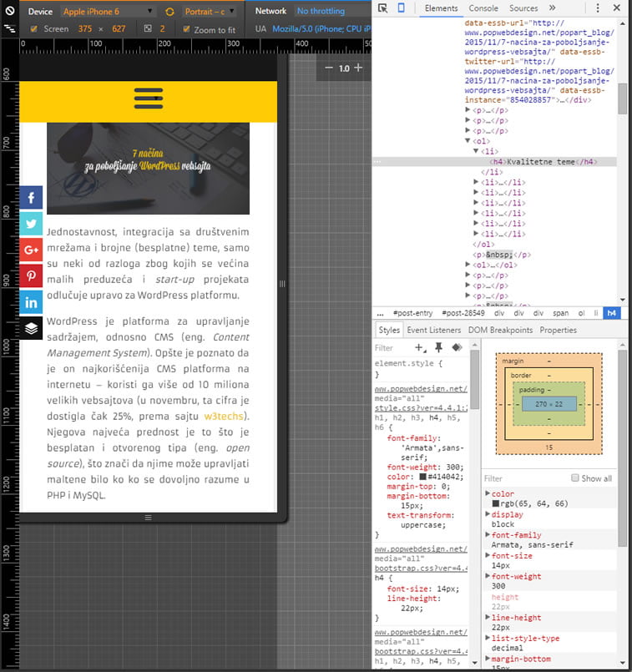The width and height of the screenshot is (632, 672).
Task: Click the device bottom resize handle
Action: 149,518
